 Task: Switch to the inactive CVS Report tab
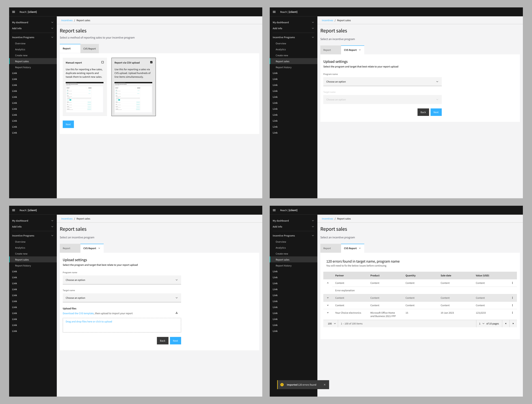(89, 49)
